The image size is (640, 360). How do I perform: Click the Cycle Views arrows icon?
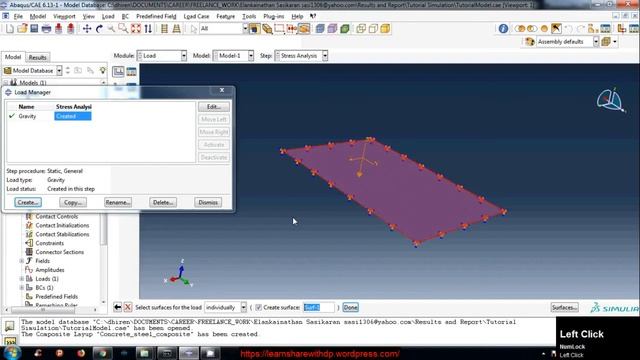[x=148, y=29]
